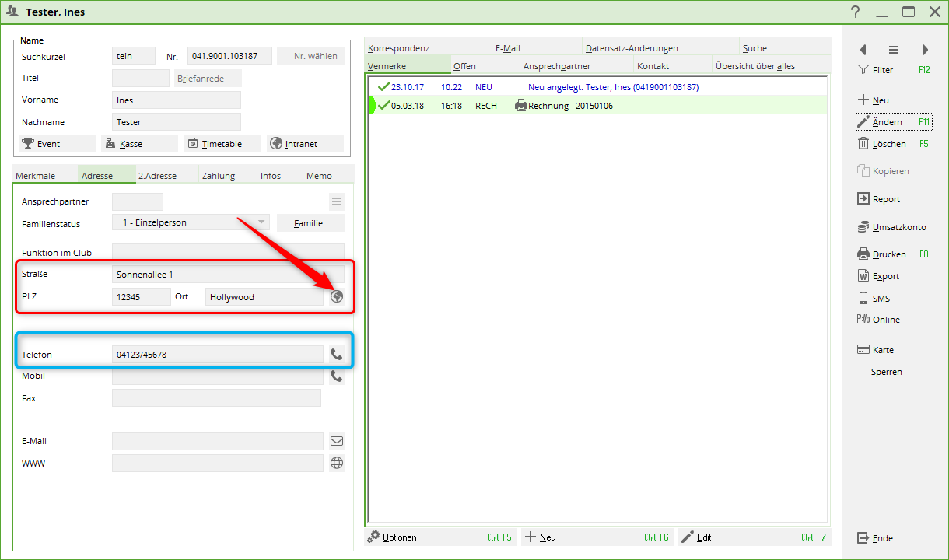Click the Familie button
Viewport: 949px width, 560px height.
click(310, 223)
